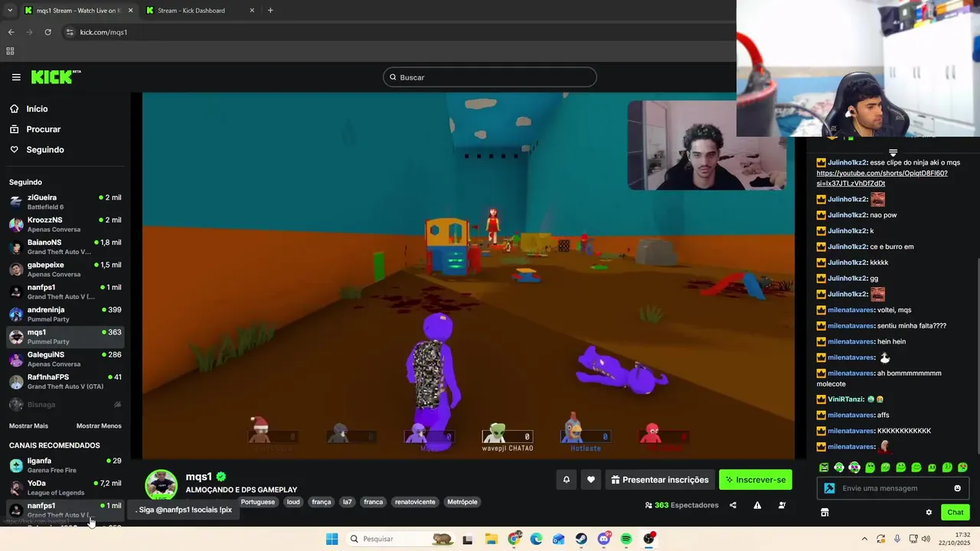This screenshot has height=551, width=980.
Task: Close the mqs1 Stream browser tab
Action: [x=130, y=11]
